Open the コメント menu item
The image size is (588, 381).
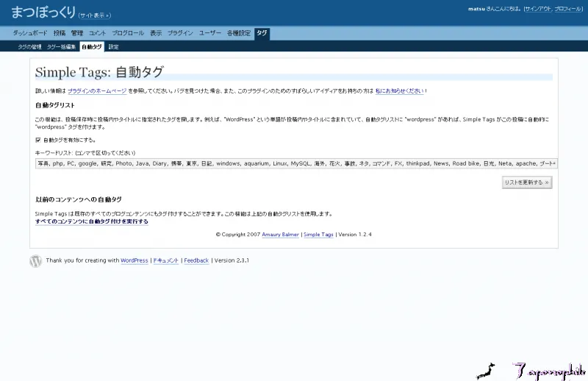[98, 33]
